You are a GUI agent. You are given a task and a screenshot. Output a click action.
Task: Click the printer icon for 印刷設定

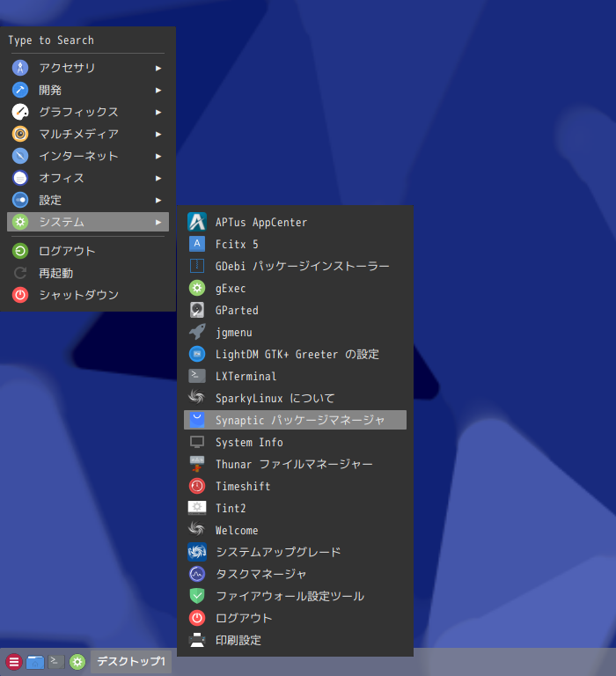coord(197,640)
